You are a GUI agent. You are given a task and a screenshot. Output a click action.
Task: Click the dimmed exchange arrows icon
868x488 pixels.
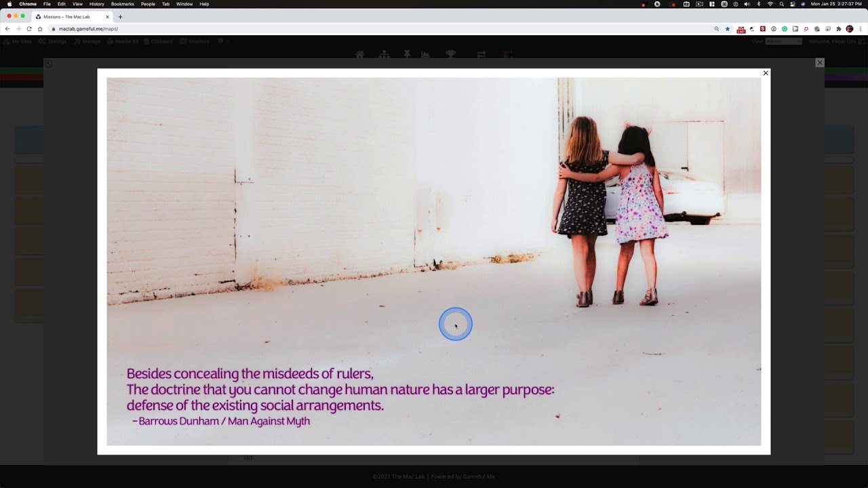(x=481, y=54)
